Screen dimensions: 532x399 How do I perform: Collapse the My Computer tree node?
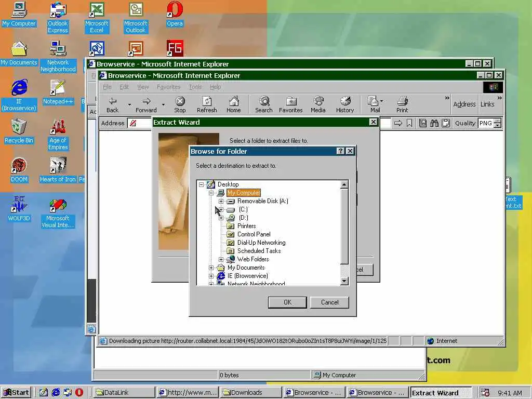point(211,193)
